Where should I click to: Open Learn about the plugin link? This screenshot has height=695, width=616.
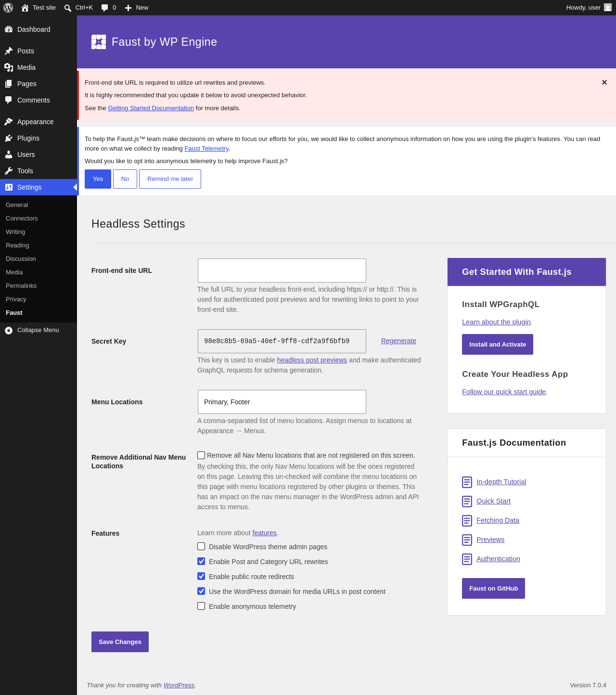[x=496, y=322]
